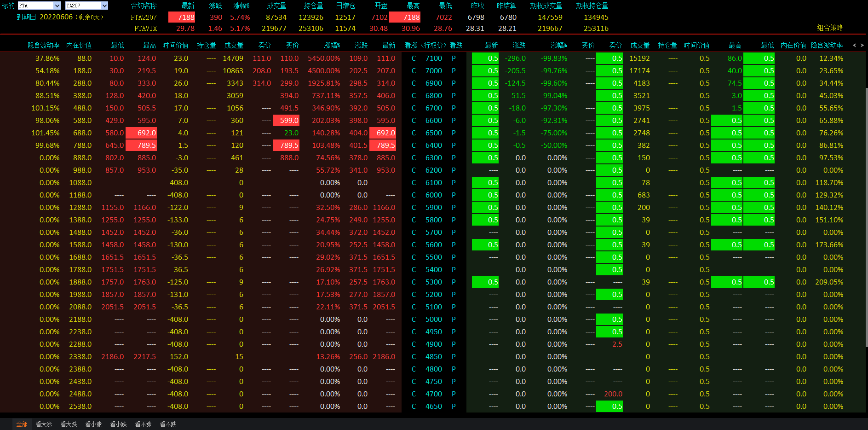This screenshot has height=430, width=868.
Task: Click put implied volatility 173.66%
Action: point(829,245)
